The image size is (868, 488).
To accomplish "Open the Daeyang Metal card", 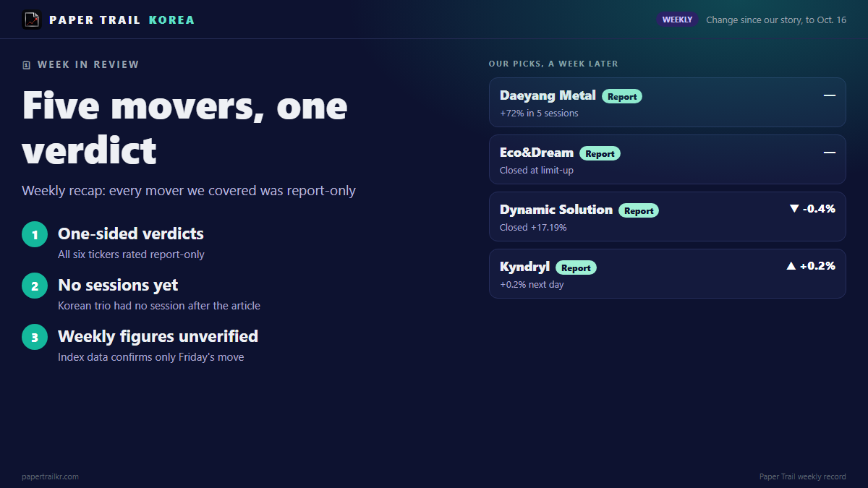I will point(667,102).
